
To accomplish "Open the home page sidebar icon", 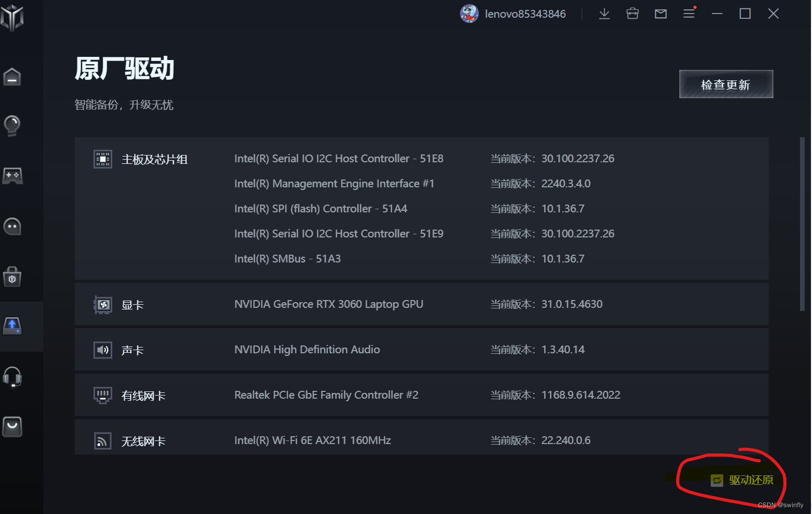I will pyautogui.click(x=12, y=77).
